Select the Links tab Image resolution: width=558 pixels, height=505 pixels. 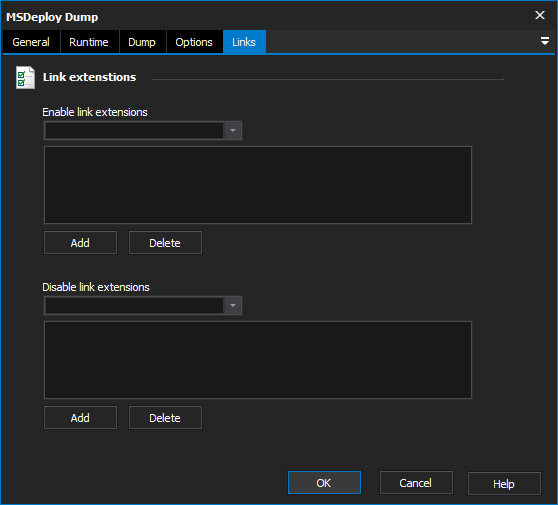[x=244, y=42]
